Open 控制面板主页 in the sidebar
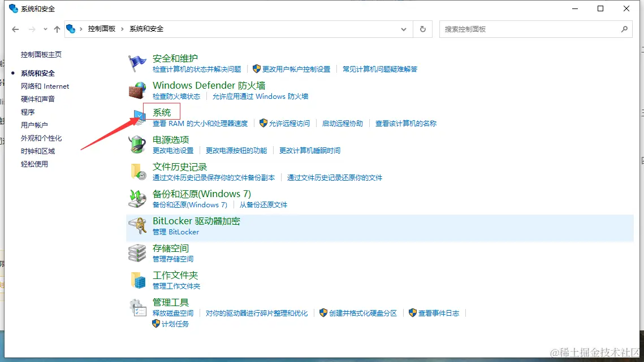 (x=41, y=55)
